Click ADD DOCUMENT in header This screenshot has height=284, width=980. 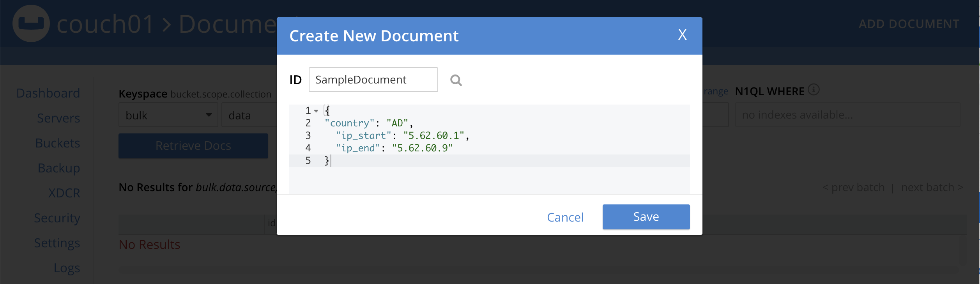[909, 24]
